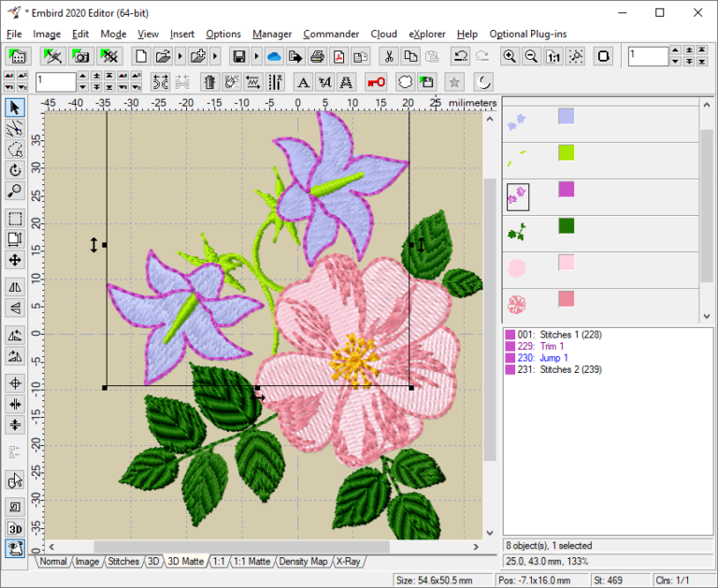
Task: Click the Zoom In magnifier icon
Action: pos(510,56)
